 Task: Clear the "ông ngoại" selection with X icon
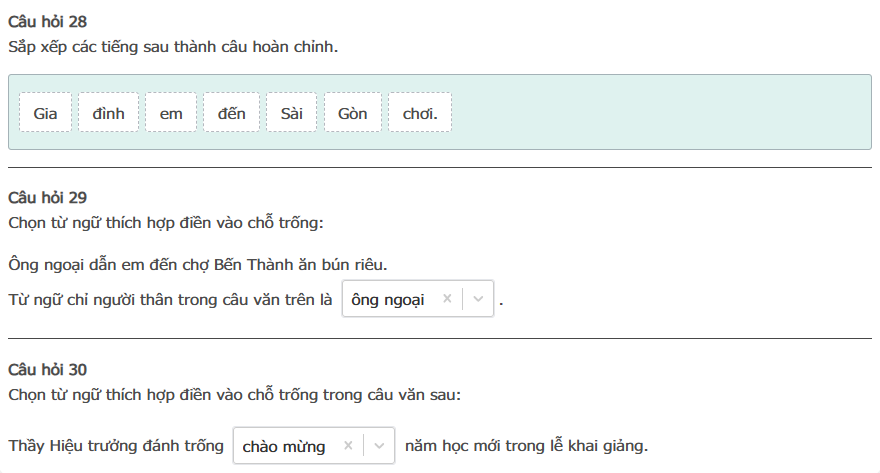click(x=447, y=299)
